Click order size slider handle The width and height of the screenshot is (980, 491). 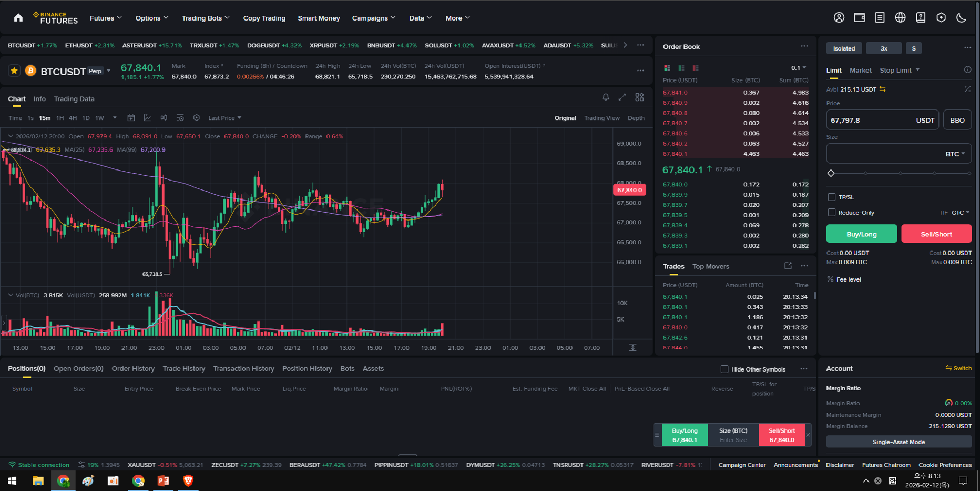831,173
